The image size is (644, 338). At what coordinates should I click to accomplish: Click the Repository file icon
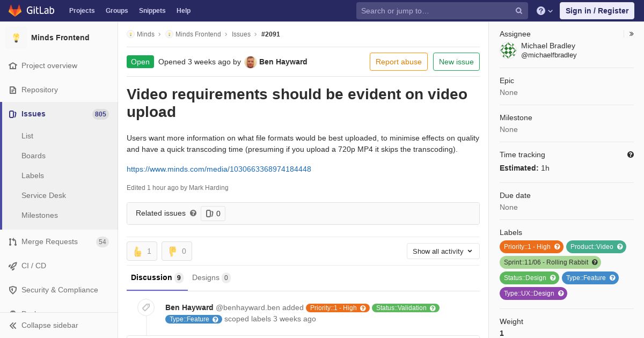point(13,90)
